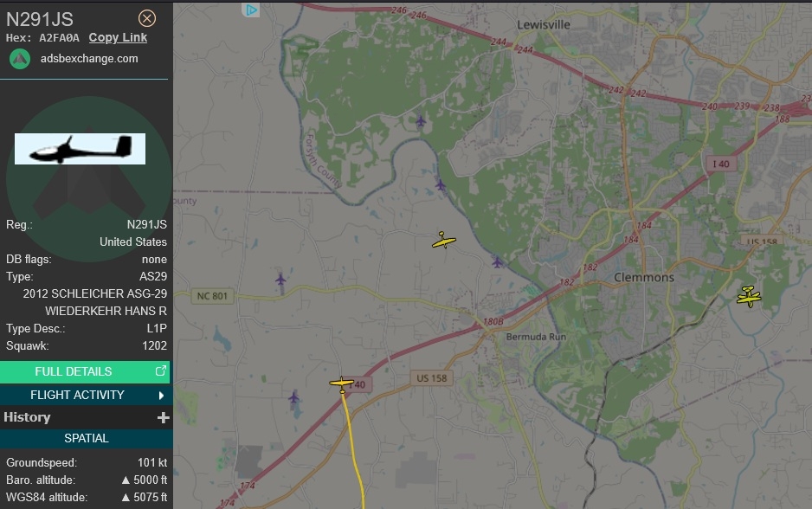
Task: Click the Copy Link text
Action: tap(118, 38)
